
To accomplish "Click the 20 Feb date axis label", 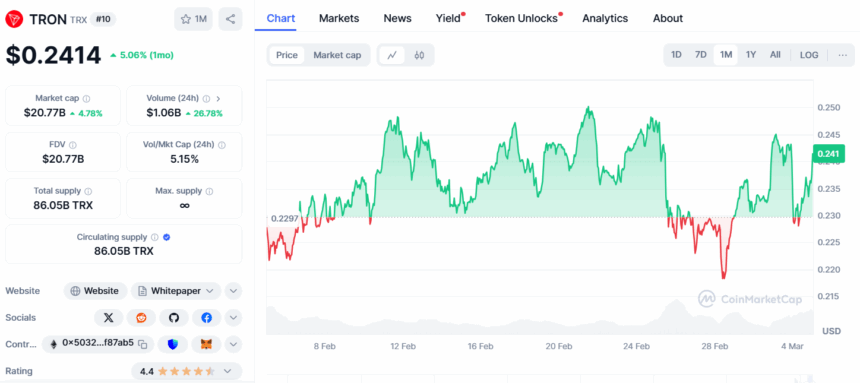I will [x=559, y=347].
